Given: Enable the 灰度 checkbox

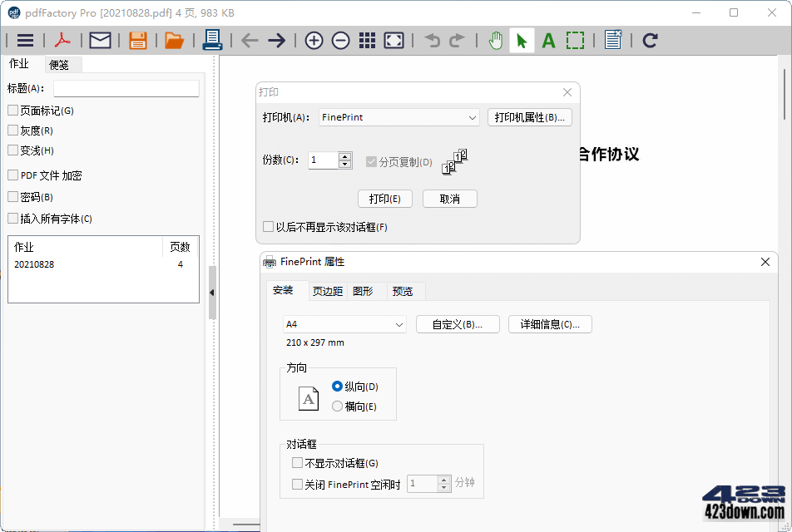Looking at the screenshot, I should 13,131.
